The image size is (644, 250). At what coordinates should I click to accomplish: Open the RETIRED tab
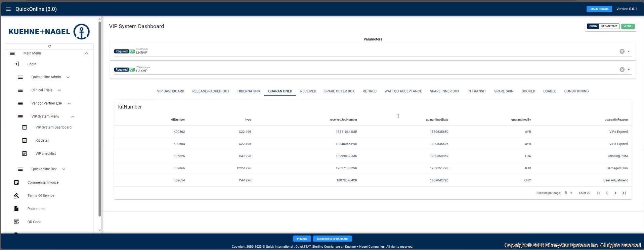pyautogui.click(x=370, y=91)
